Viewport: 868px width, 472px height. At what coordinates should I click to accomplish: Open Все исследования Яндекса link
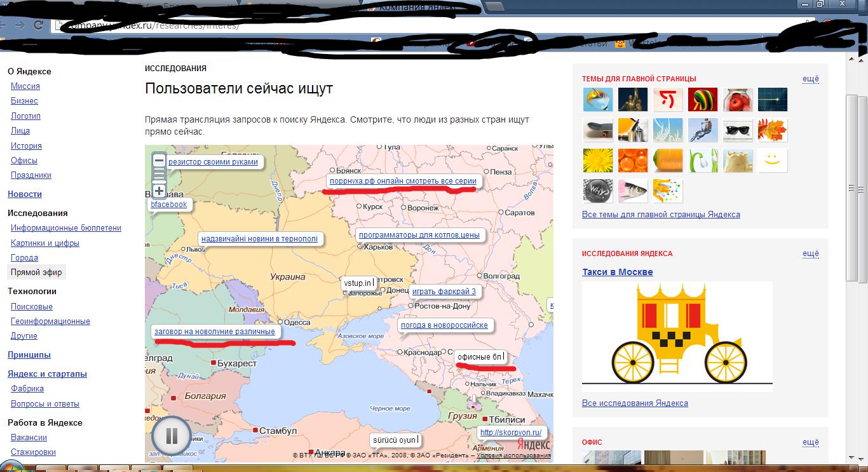635,403
